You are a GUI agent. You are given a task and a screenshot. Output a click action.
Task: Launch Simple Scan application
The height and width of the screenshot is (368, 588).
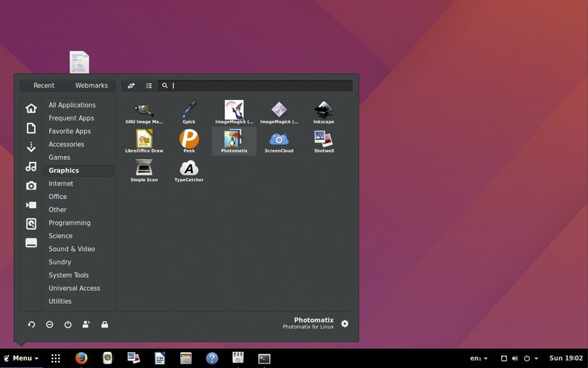tap(144, 170)
